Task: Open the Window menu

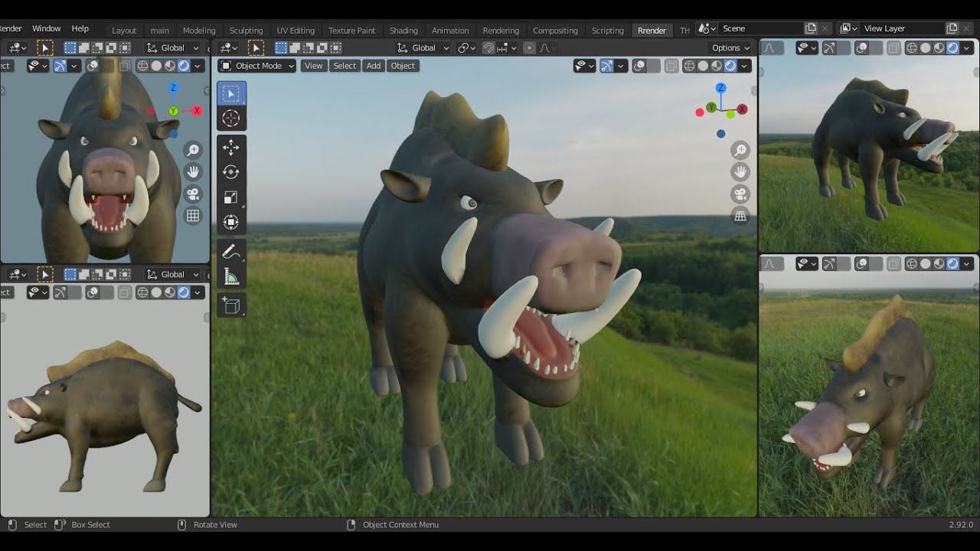Action: (x=46, y=28)
